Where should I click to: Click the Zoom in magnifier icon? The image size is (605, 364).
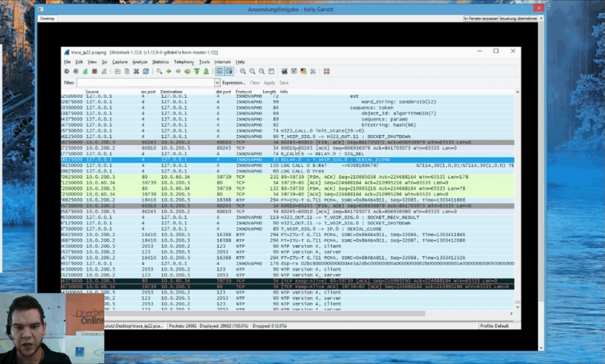(243, 71)
